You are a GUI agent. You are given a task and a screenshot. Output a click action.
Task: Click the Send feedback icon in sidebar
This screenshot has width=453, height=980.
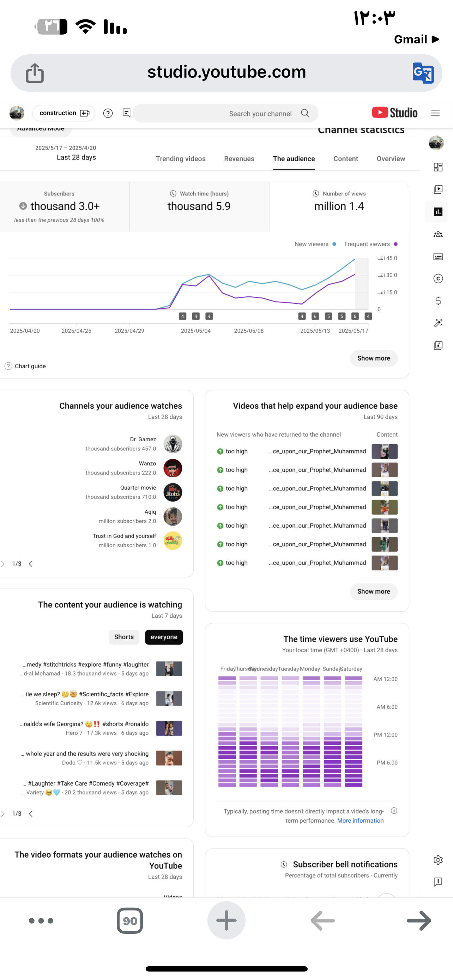pyautogui.click(x=438, y=882)
